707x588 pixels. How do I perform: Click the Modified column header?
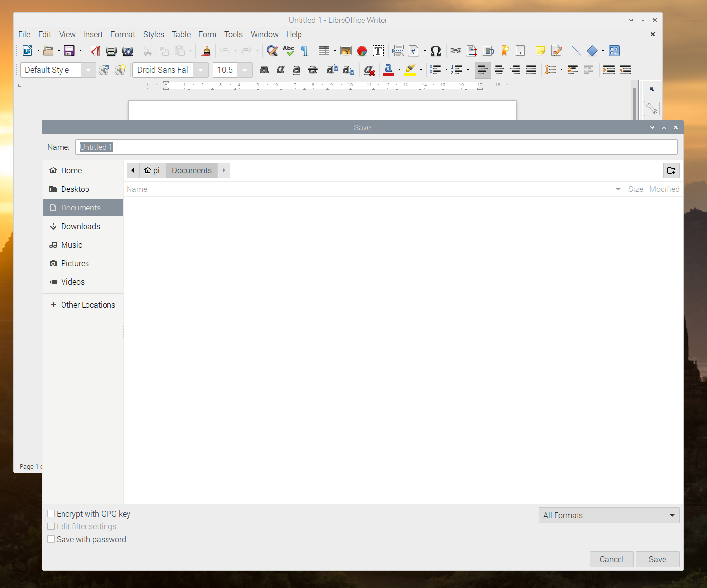click(664, 189)
